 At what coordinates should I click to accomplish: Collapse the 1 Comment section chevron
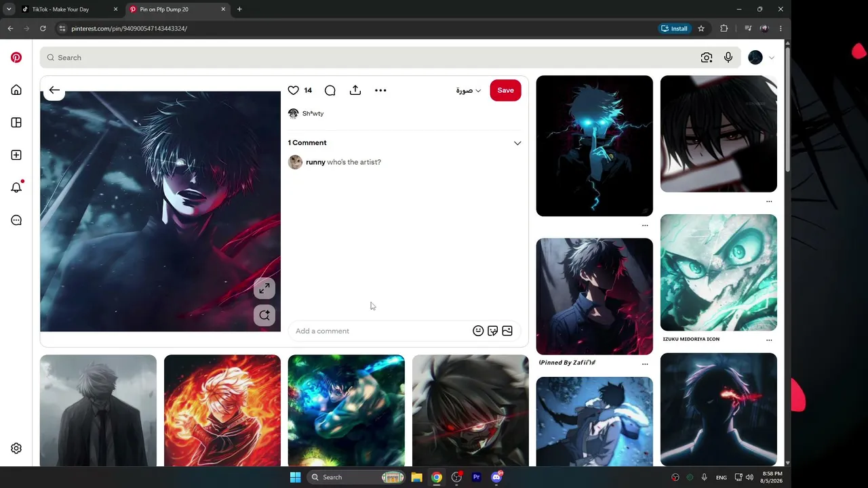(x=517, y=143)
